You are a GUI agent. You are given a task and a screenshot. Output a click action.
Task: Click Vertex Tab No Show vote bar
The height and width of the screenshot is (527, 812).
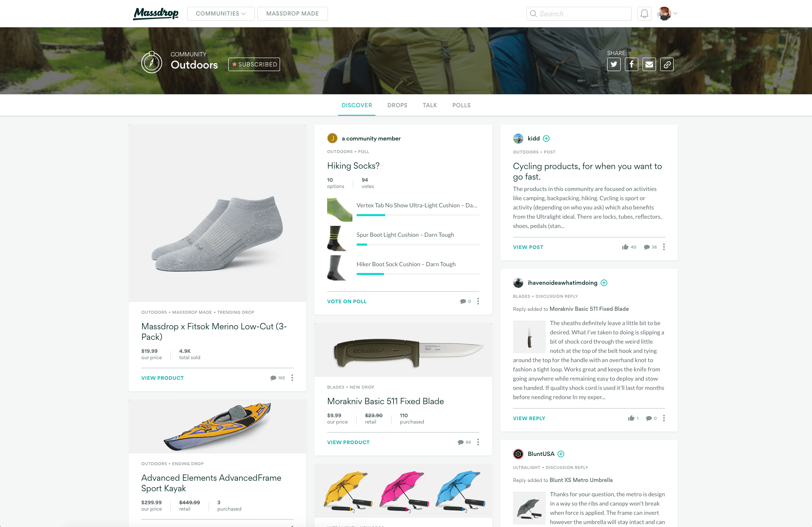[x=418, y=215]
